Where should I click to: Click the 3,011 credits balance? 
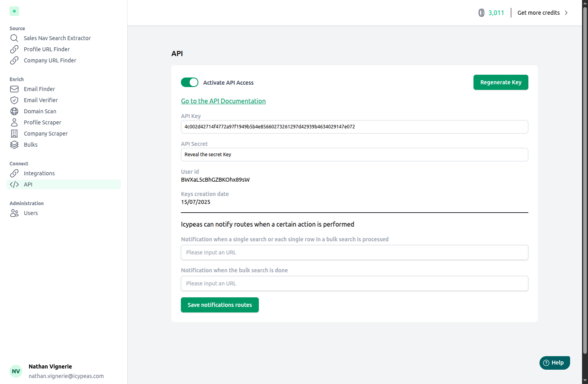coord(496,13)
